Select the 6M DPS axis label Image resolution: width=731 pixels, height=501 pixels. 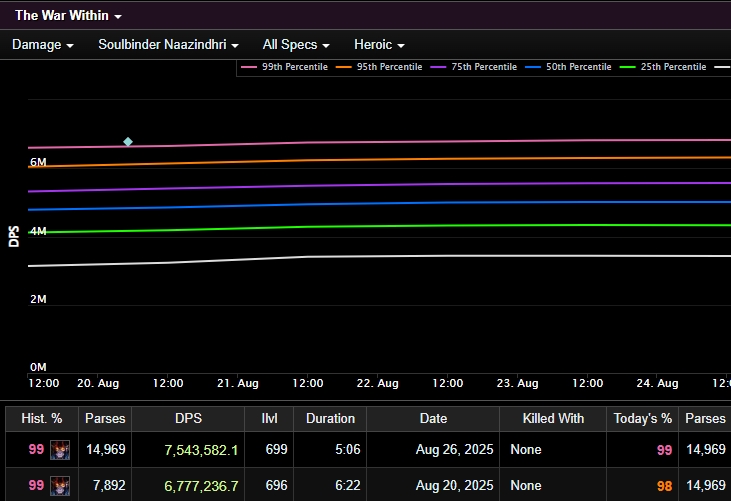pyautogui.click(x=38, y=162)
